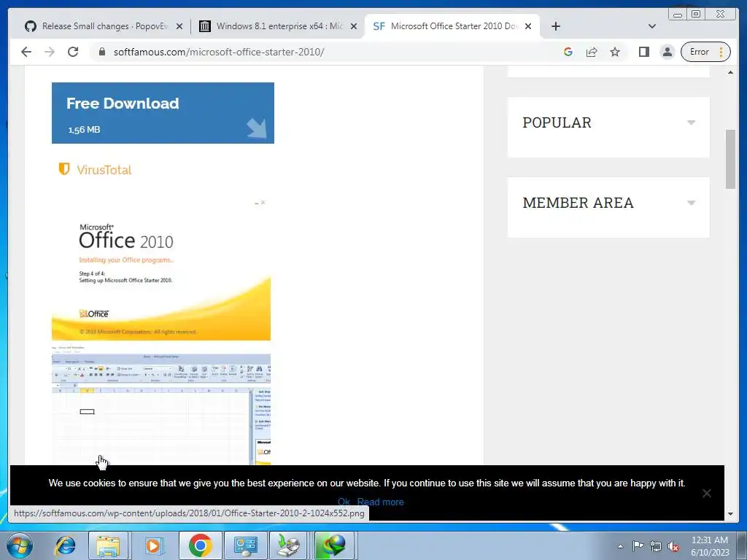Click the address bar URL field
Screen dimensions: 747x560
click(x=329, y=52)
